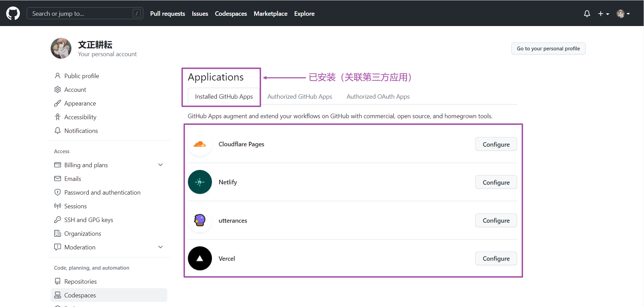Open the plus create-new dropdown

click(603, 14)
